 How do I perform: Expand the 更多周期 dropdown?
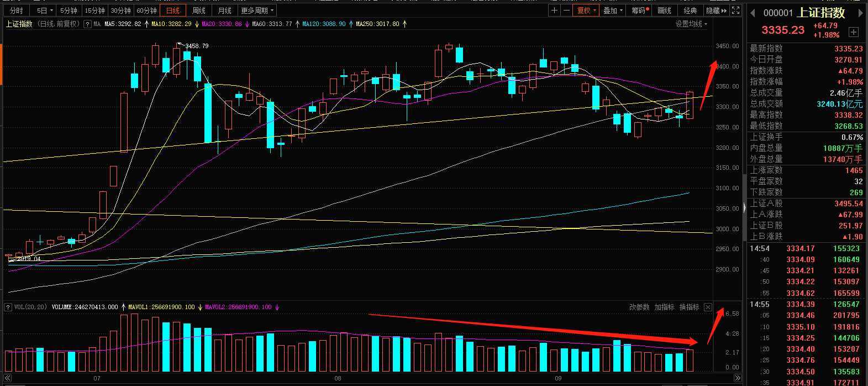coord(257,11)
